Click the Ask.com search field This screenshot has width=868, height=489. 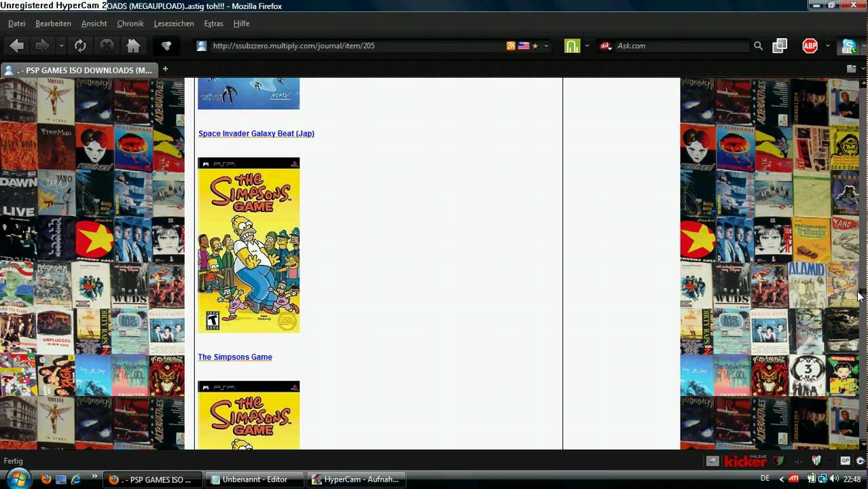681,46
